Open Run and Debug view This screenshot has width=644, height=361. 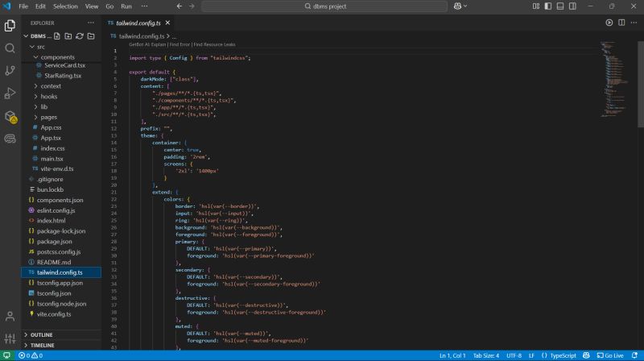tap(10, 93)
